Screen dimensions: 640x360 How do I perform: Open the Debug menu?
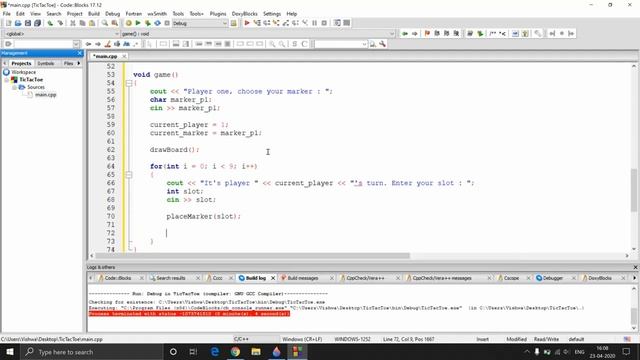click(x=113, y=13)
